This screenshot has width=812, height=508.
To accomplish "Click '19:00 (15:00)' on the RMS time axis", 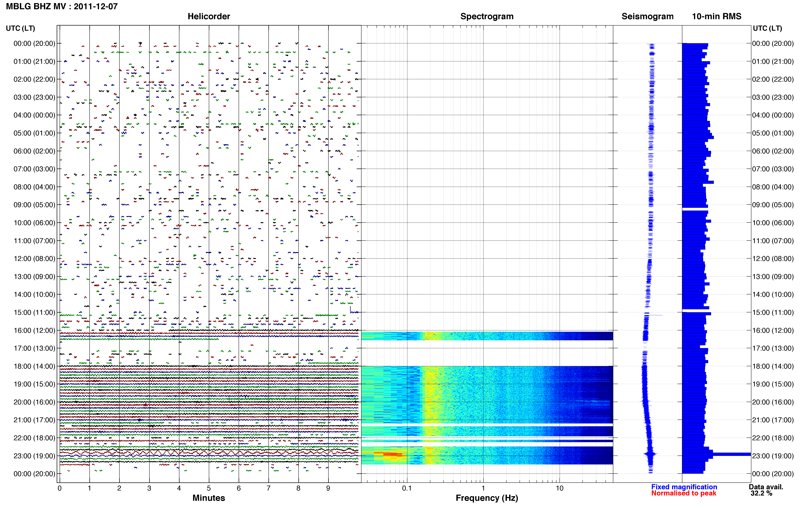I will click(x=773, y=384).
